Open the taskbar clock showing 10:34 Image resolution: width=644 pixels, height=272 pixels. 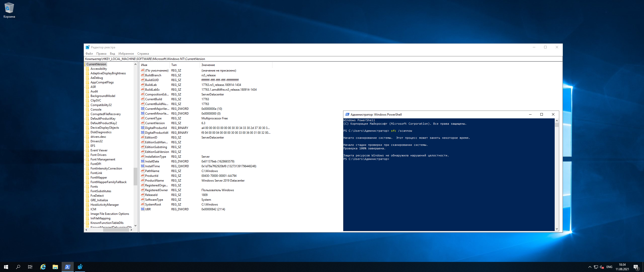pyautogui.click(x=622, y=267)
